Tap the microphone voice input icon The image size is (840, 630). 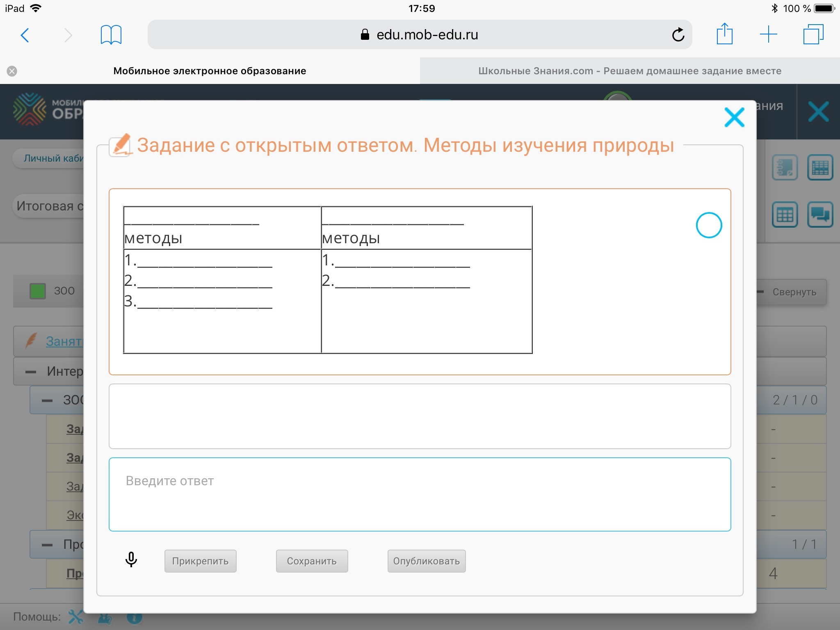pos(131,560)
